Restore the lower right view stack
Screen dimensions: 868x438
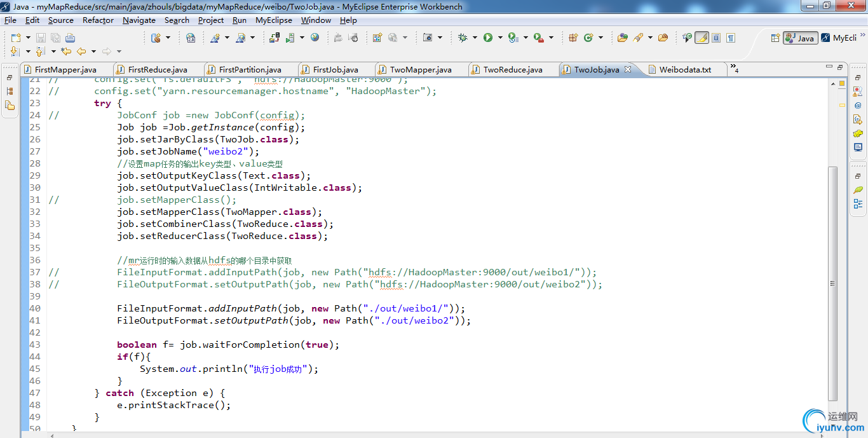tap(858, 175)
